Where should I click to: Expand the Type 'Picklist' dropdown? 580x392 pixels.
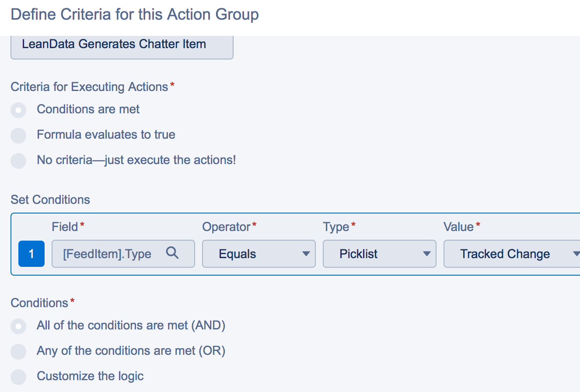(x=379, y=254)
